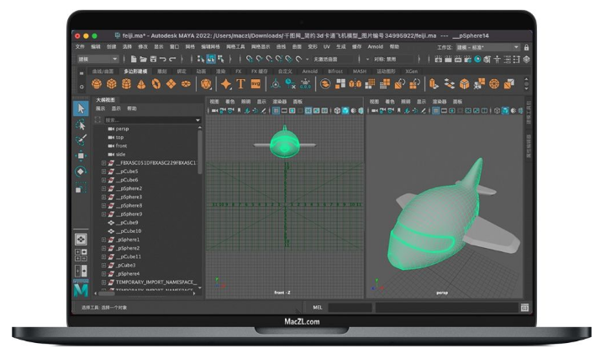Expand the _pCube3 node
This screenshot has height=364, width=611.
click(x=103, y=266)
